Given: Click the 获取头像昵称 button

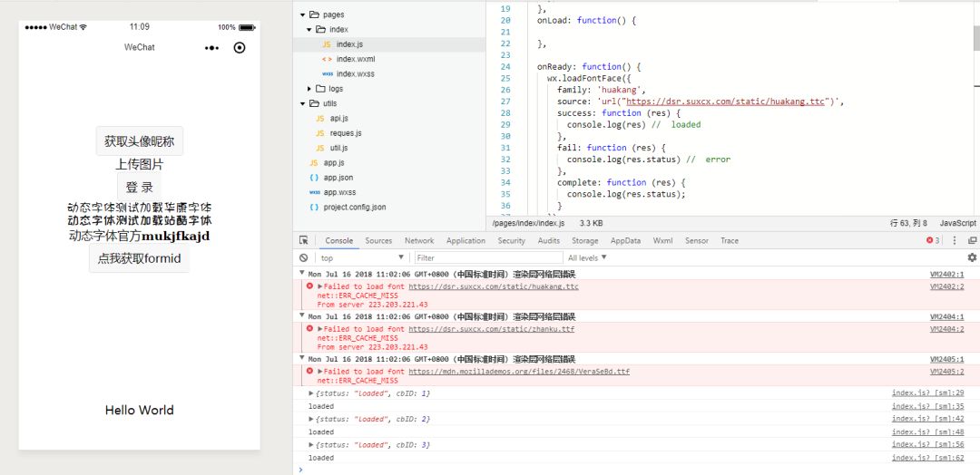Looking at the screenshot, I should (x=140, y=141).
